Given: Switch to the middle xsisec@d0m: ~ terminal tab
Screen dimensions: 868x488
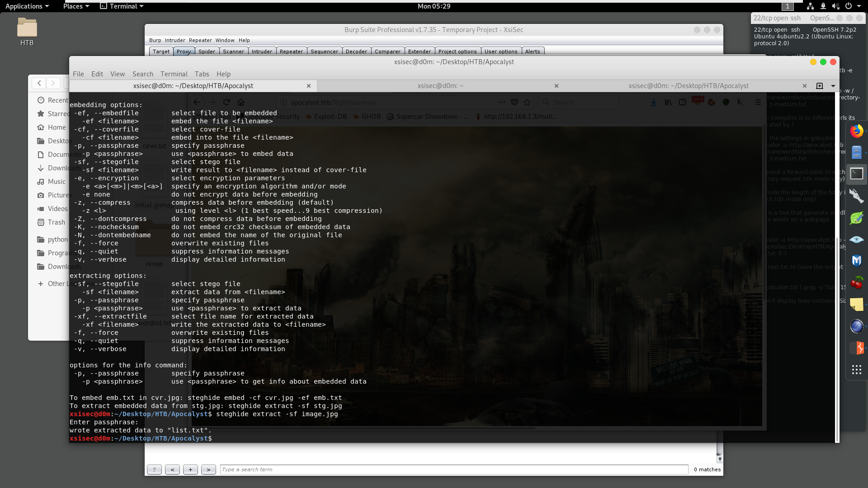Looking at the screenshot, I should pyautogui.click(x=440, y=86).
